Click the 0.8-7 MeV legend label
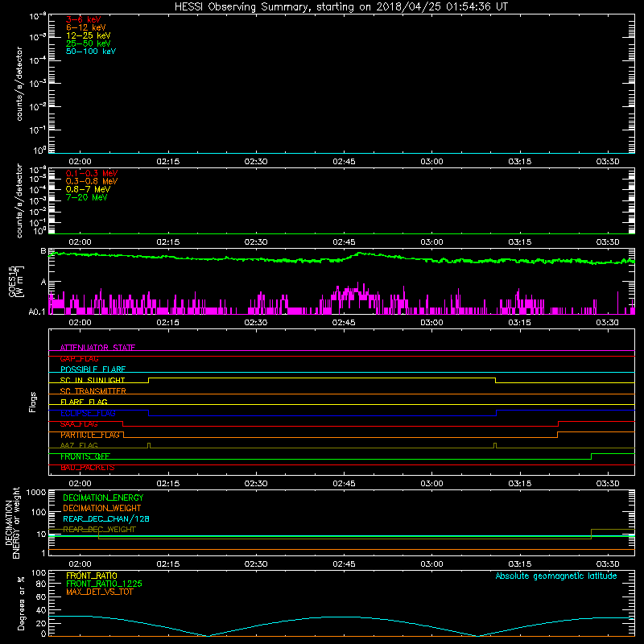The height and width of the screenshot is (644, 644). [x=88, y=189]
